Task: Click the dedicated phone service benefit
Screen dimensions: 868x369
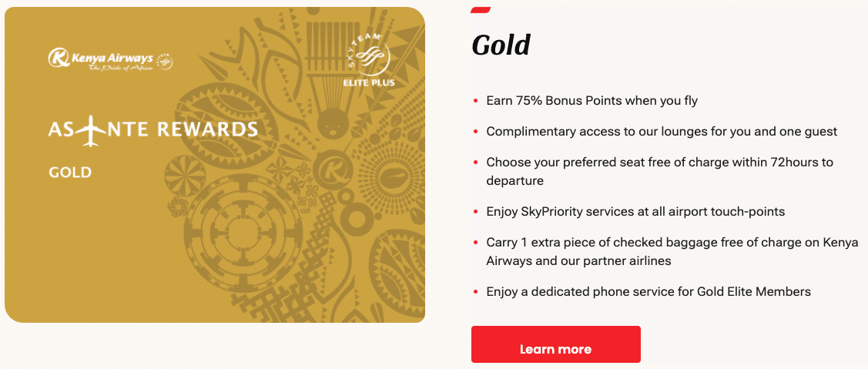Action: click(x=648, y=291)
